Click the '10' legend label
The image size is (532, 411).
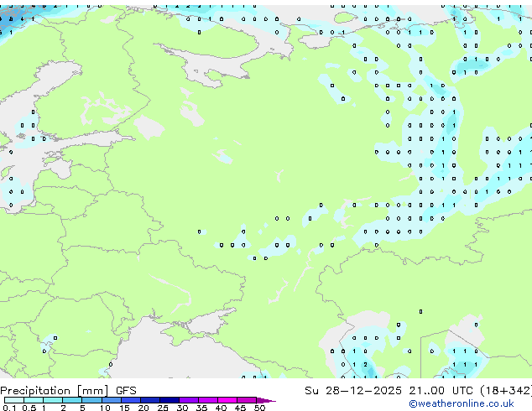coord(105,408)
